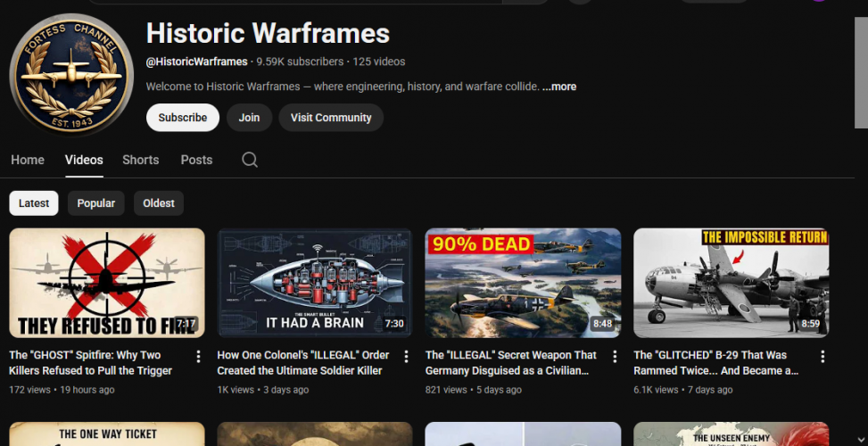
Task: Sort videos by Popular
Action: tap(96, 203)
